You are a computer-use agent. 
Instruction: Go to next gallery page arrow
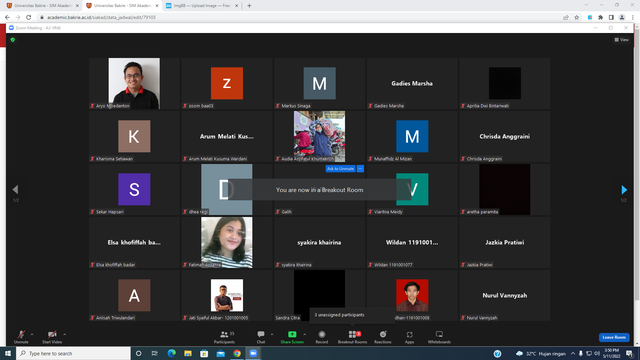coord(624,189)
